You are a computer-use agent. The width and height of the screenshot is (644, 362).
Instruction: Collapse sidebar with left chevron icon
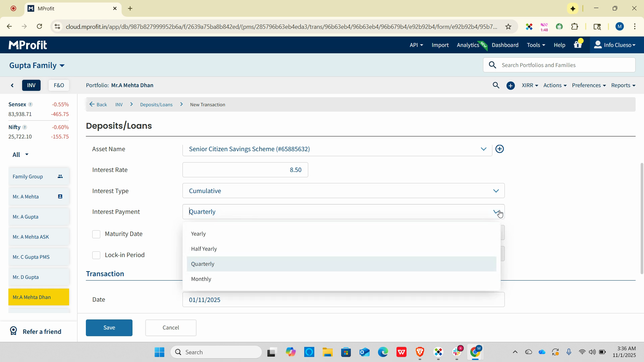pos(12,85)
